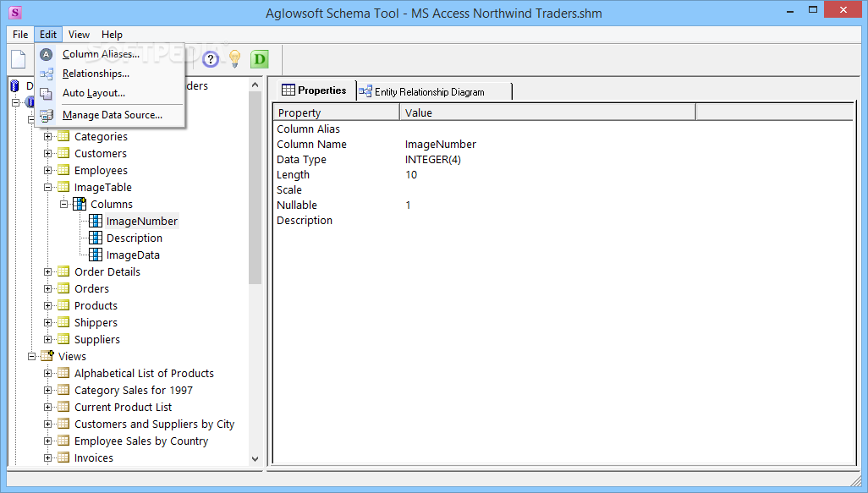Screen dimensions: 868x493
Task: Click the Shippers table icon
Action: tap(64, 322)
